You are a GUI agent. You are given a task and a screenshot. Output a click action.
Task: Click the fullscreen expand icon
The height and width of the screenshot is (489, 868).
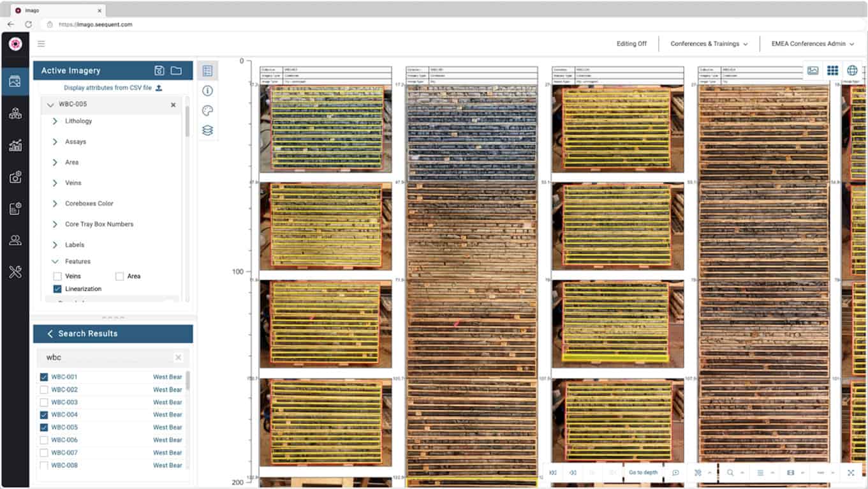(x=851, y=472)
